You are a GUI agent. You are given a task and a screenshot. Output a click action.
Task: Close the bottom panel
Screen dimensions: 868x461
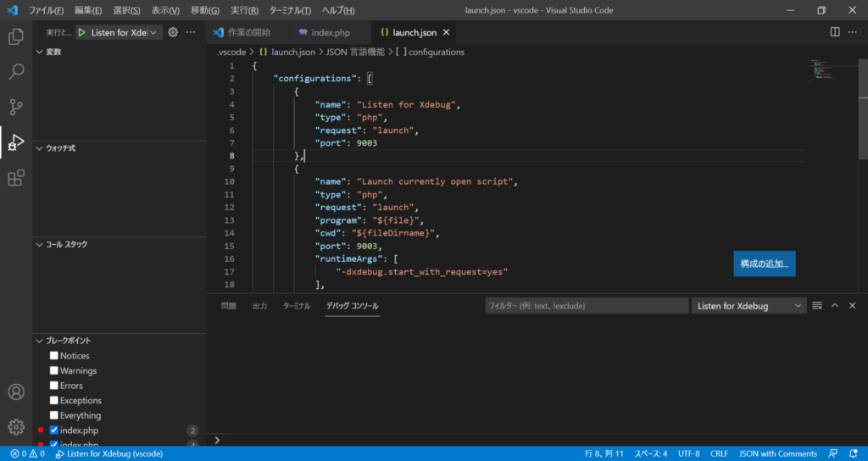853,305
